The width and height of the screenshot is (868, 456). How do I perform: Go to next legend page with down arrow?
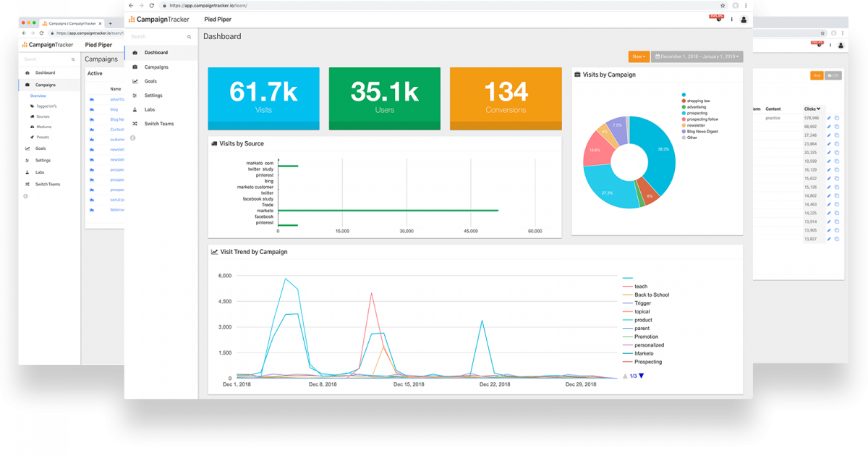tap(641, 376)
